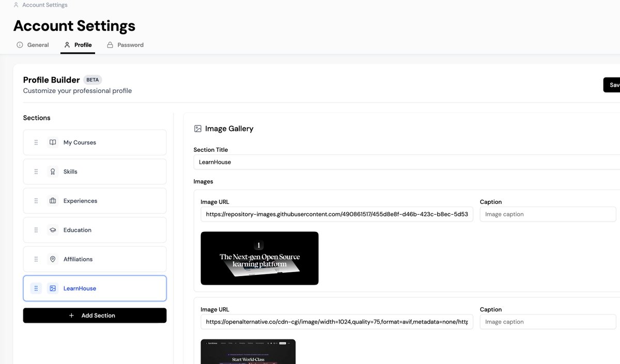This screenshot has width=620, height=364.
Task: Select the My Courses section row
Action: pos(95,143)
